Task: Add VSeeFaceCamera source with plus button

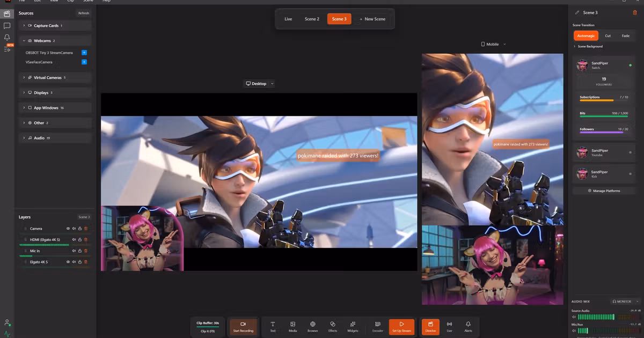Action: [x=84, y=62]
